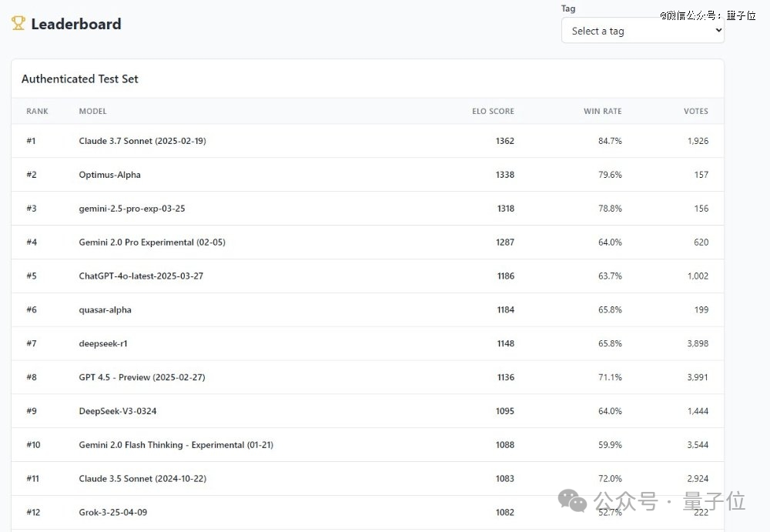Click ELO score 1338

point(505,175)
